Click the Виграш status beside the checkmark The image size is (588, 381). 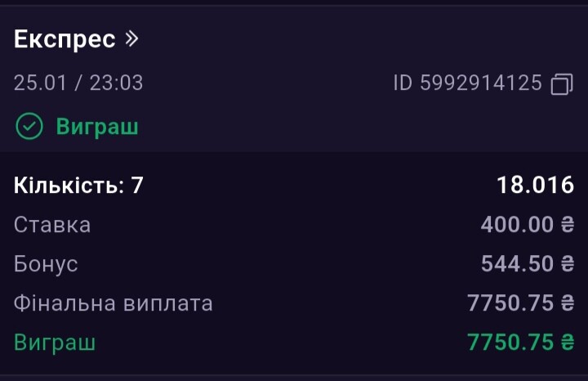point(97,127)
